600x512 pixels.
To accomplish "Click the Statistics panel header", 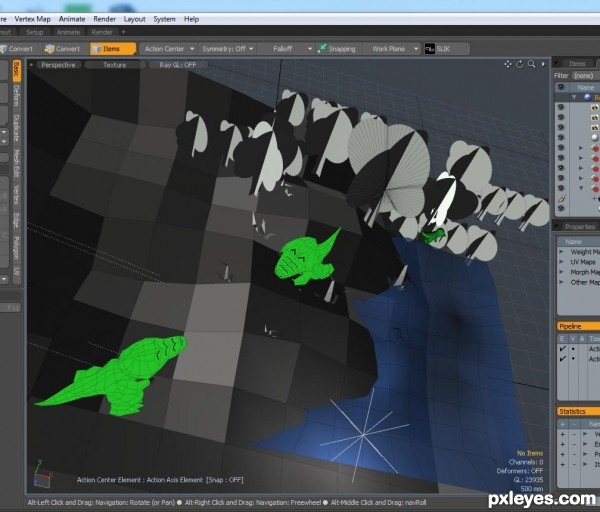I will click(578, 411).
